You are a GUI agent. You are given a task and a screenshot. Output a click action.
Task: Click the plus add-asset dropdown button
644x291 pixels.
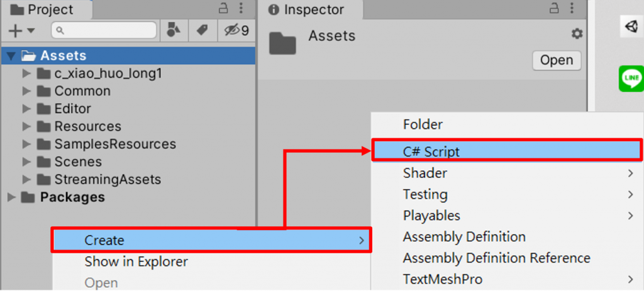pyautogui.click(x=21, y=31)
